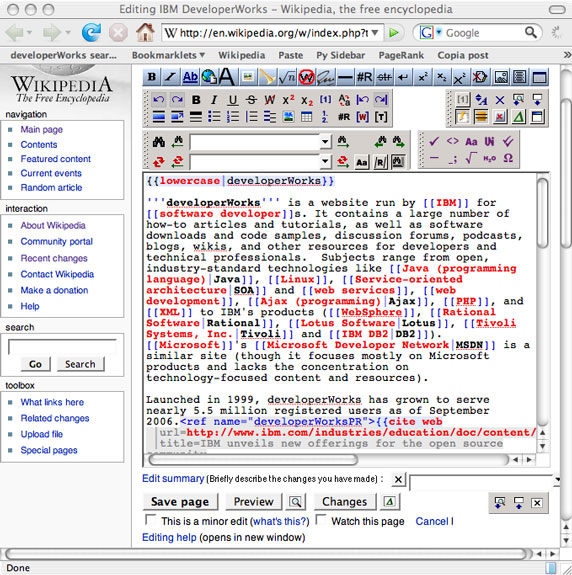The height and width of the screenshot is (575, 572).
Task: Open the Google search engine dropdown
Action: click(x=439, y=33)
